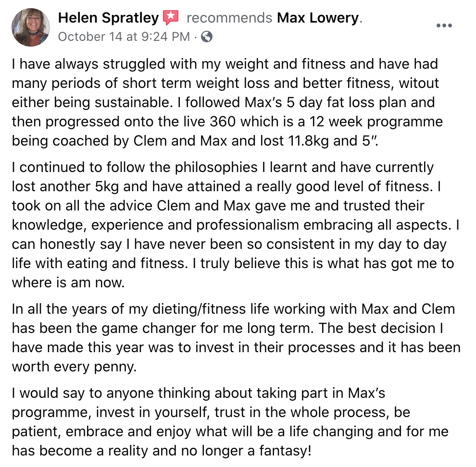Click the red star recommendation badge

point(171,17)
